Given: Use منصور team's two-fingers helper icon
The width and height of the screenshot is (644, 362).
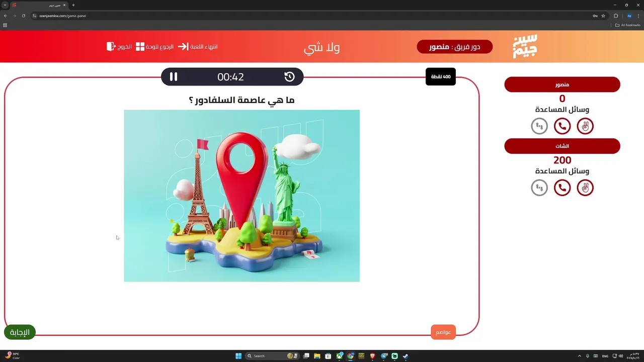Looking at the screenshot, I should point(585,126).
